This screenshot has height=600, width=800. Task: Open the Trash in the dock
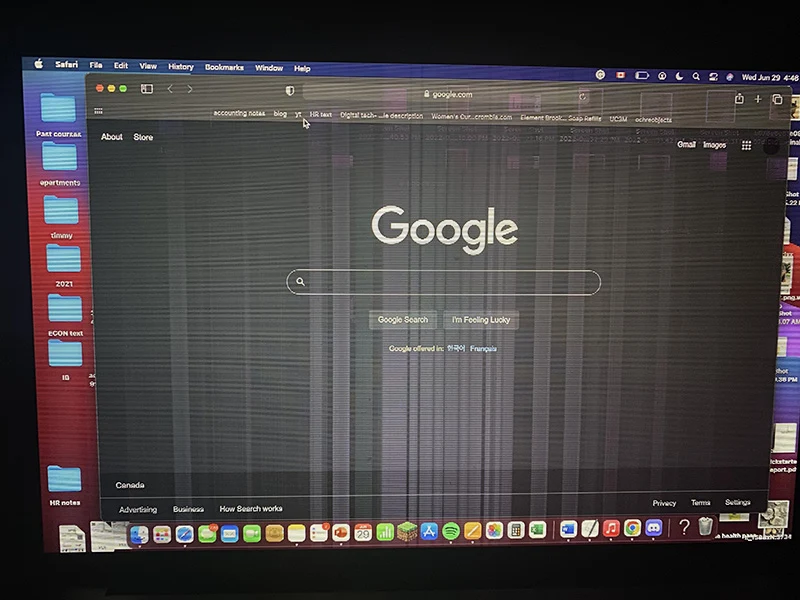(705, 526)
